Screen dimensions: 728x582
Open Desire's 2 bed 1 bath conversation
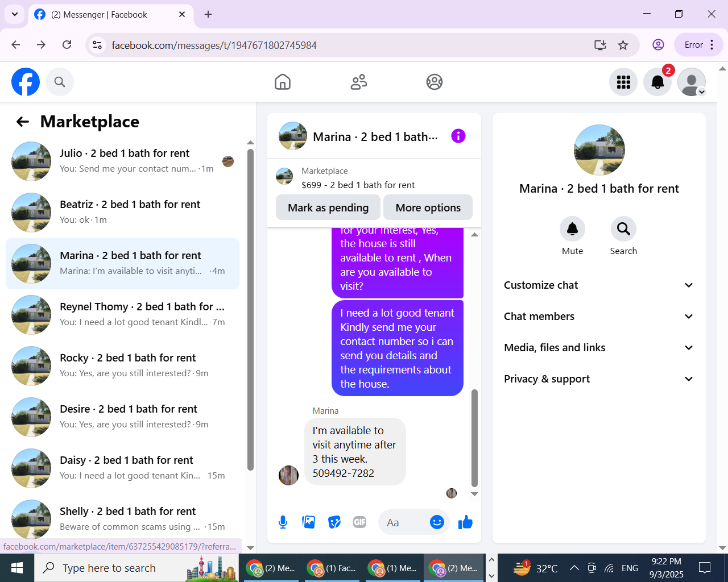(x=122, y=417)
